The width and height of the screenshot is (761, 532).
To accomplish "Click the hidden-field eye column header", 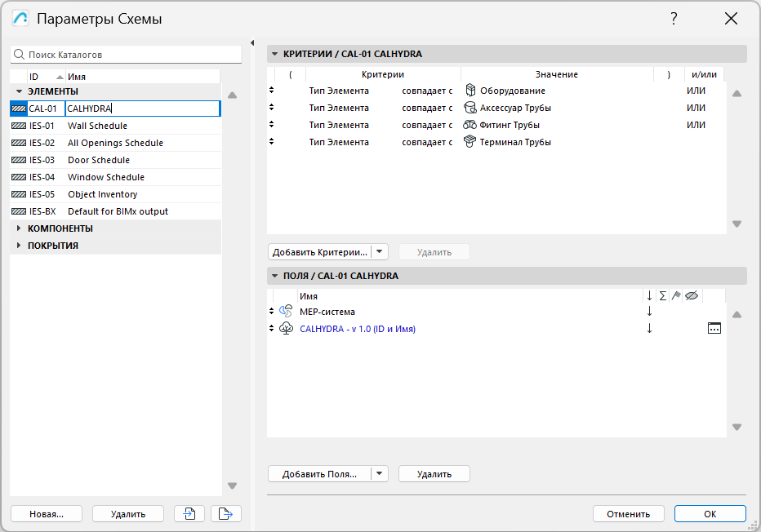I will click(691, 296).
